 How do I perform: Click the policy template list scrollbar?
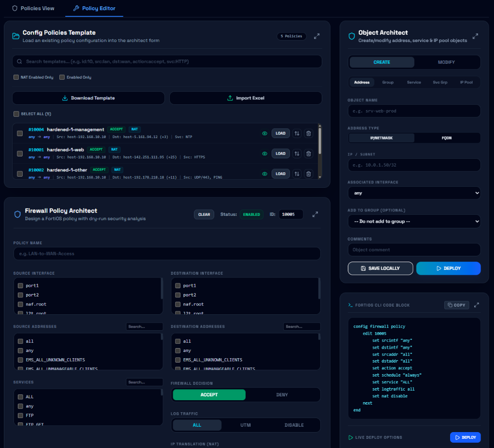[x=320, y=140]
